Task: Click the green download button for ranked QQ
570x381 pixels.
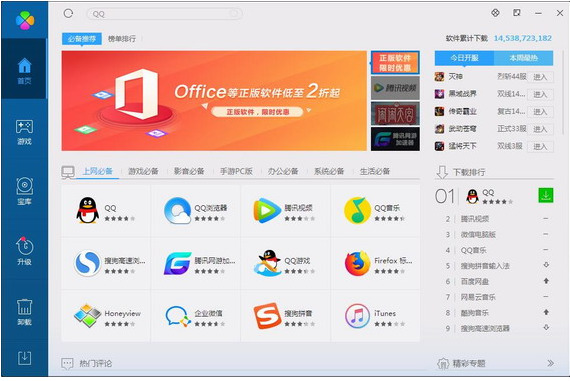Action: tap(546, 195)
